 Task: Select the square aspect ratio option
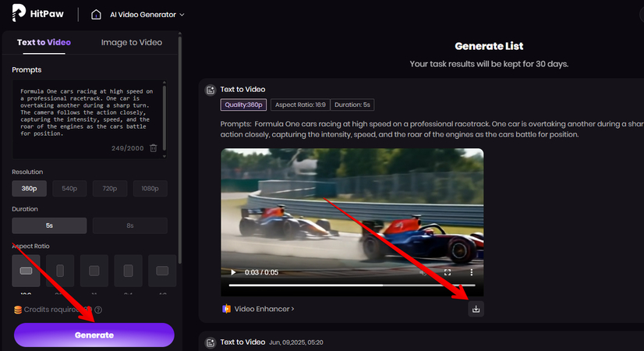click(x=94, y=271)
